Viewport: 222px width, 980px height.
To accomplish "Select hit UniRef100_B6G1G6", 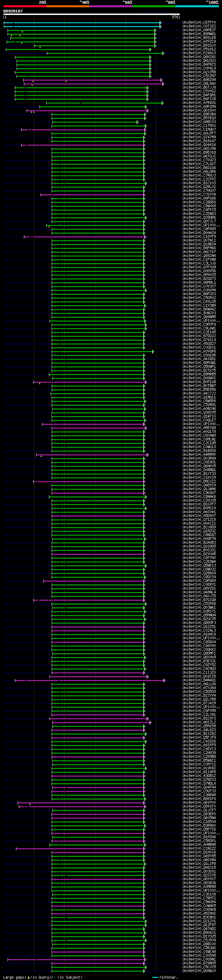I will pos(199,168).
